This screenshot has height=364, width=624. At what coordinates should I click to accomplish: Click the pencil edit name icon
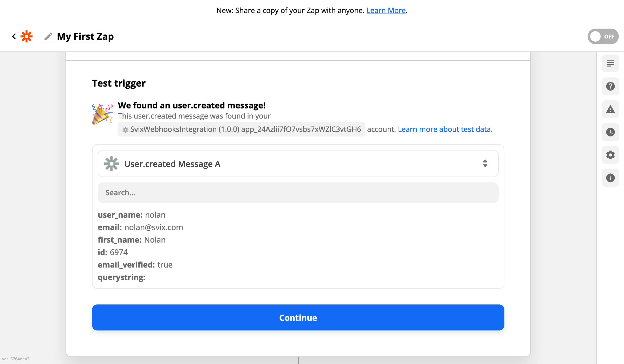coord(48,36)
